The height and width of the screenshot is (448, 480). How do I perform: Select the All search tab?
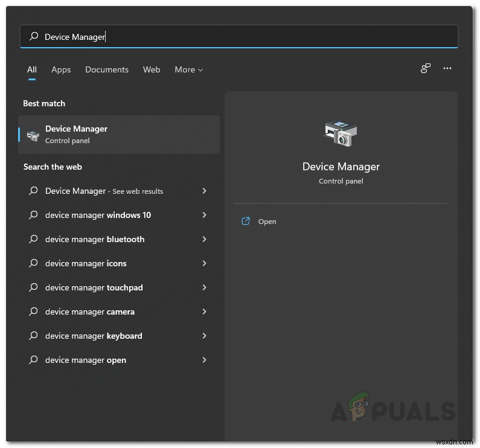click(x=32, y=70)
